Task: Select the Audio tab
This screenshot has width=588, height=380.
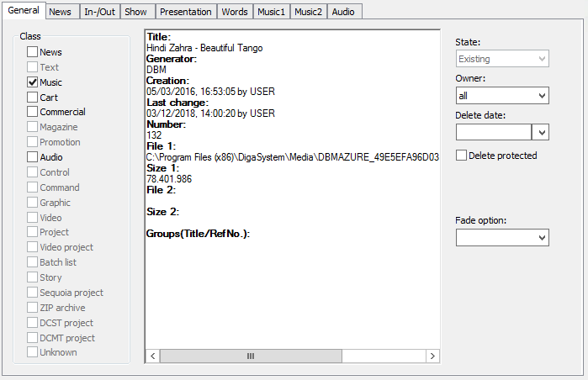Action: (342, 12)
